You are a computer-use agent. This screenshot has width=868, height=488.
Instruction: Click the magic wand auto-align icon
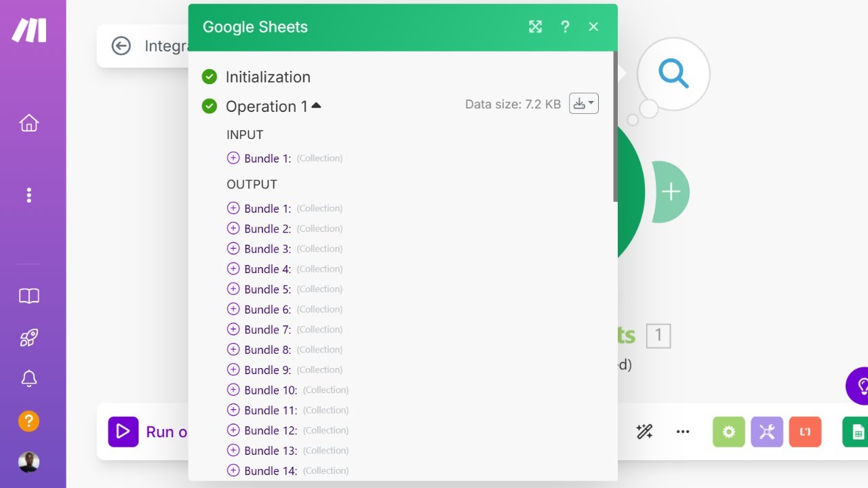pos(644,432)
